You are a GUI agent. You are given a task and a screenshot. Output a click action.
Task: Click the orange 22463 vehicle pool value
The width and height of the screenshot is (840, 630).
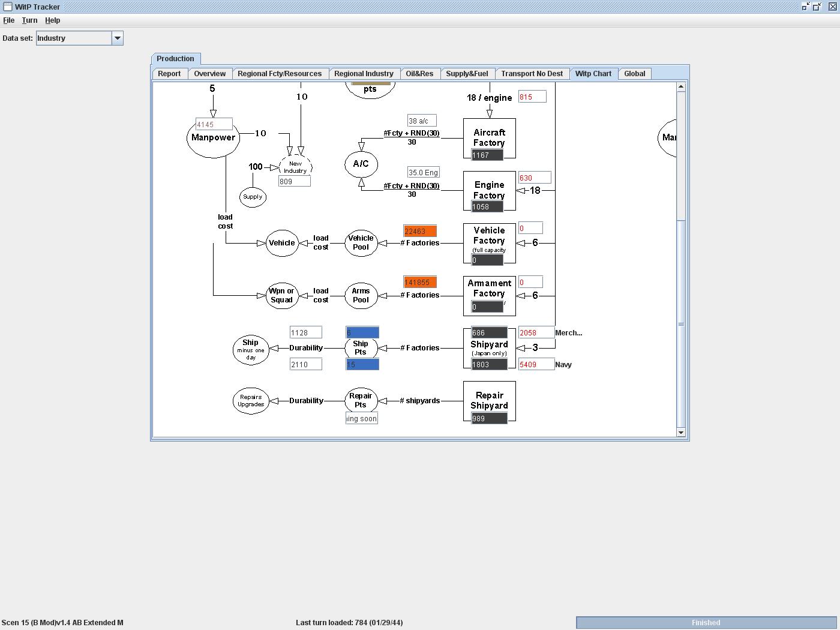click(x=419, y=231)
